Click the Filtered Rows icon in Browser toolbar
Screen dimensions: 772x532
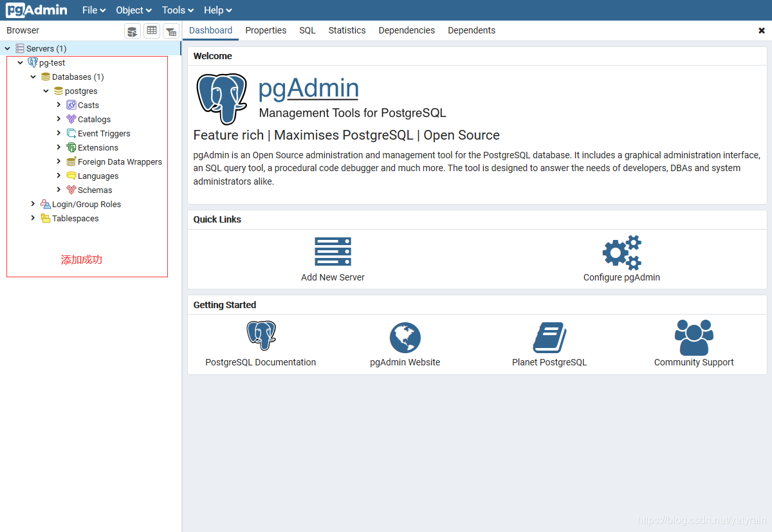click(170, 31)
